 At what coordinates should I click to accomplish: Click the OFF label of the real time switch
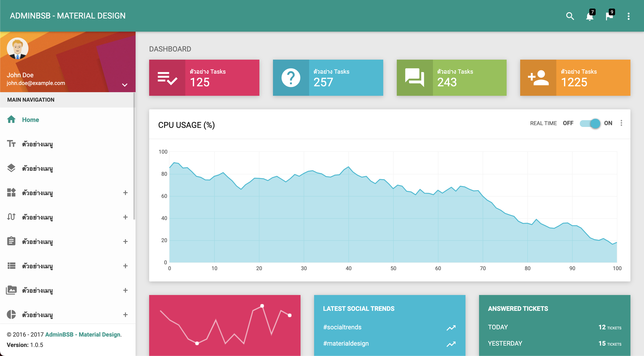tap(568, 123)
